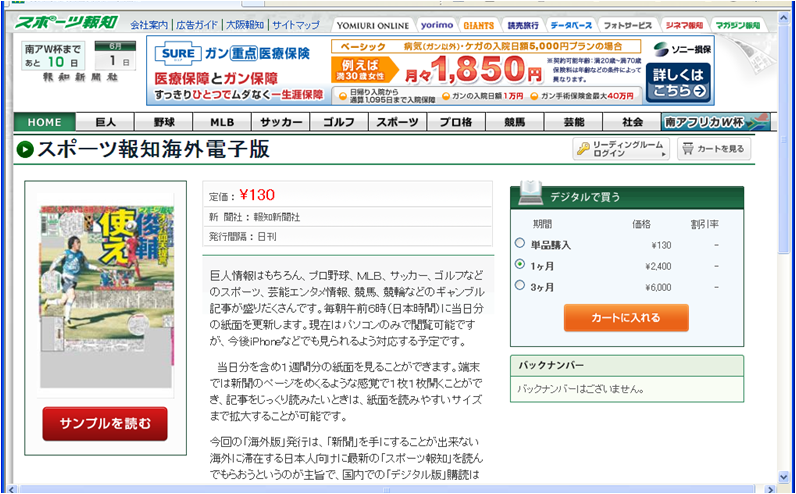The image size is (796, 494).
Task: Open the スポーツ navigation tab
Action: pyautogui.click(x=397, y=122)
